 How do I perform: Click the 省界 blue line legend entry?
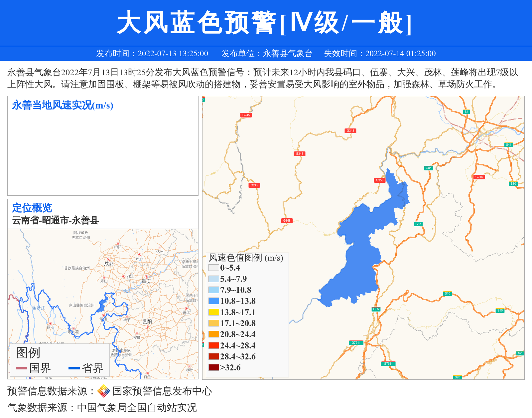[86, 368]
